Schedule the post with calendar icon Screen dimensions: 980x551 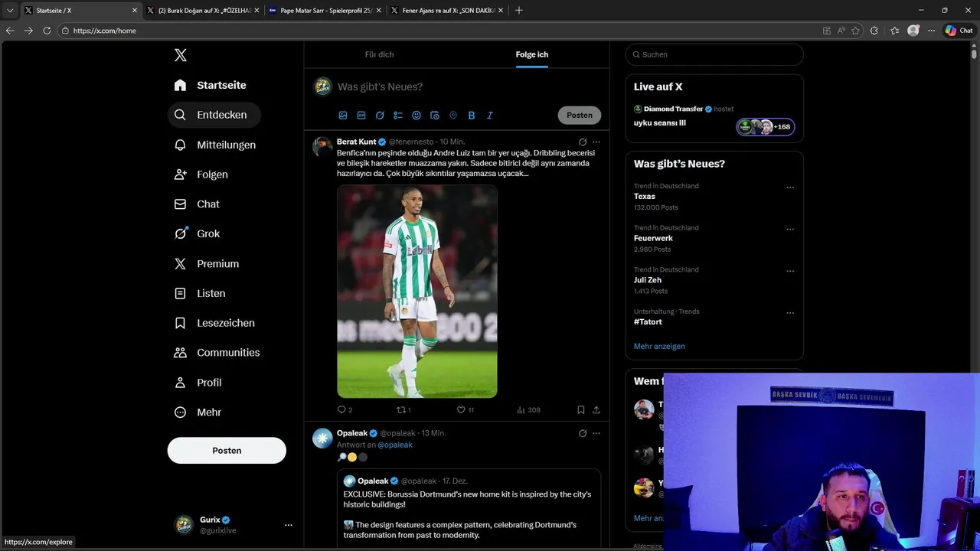pyautogui.click(x=435, y=116)
